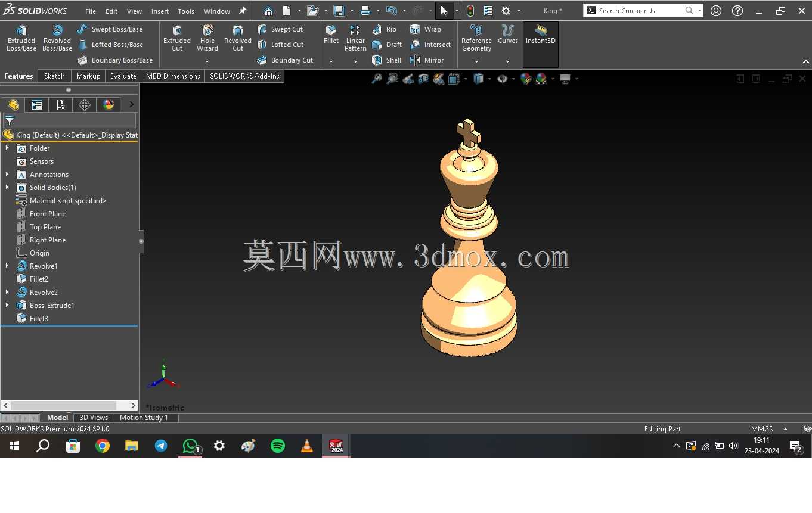Choose the Lofted Boss/Base tool
This screenshot has height=513, width=812.
tap(110, 45)
